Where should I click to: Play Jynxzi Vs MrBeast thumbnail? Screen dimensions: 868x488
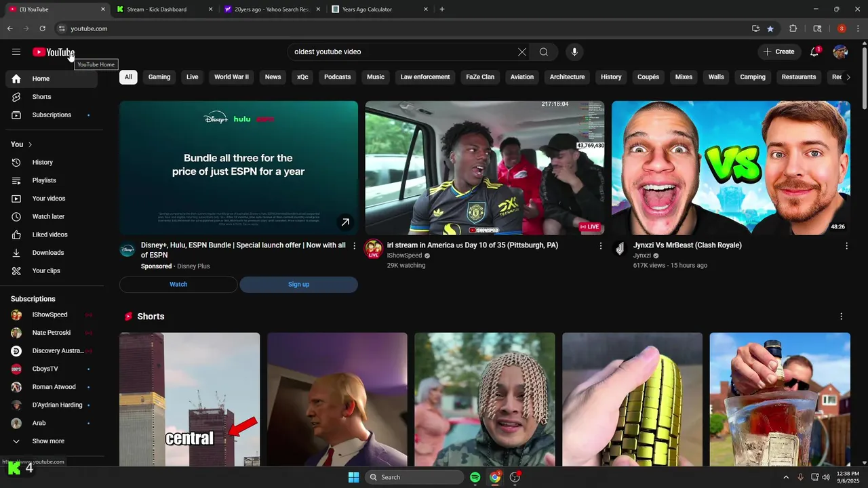click(731, 168)
